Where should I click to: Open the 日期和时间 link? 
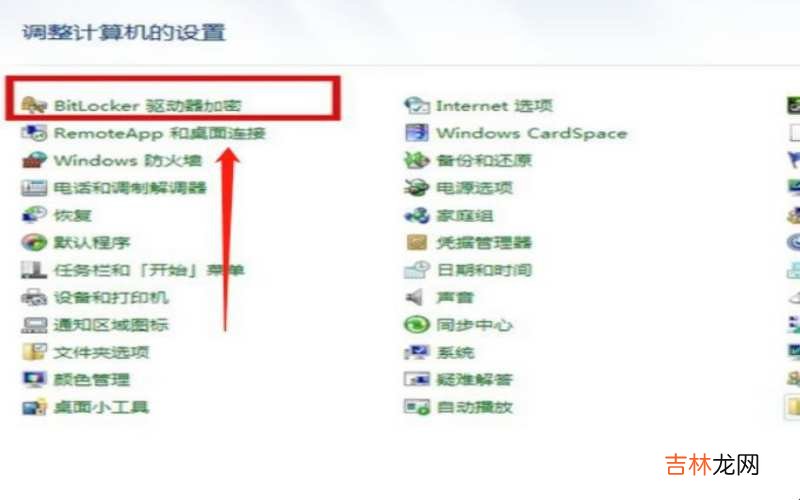point(484,270)
